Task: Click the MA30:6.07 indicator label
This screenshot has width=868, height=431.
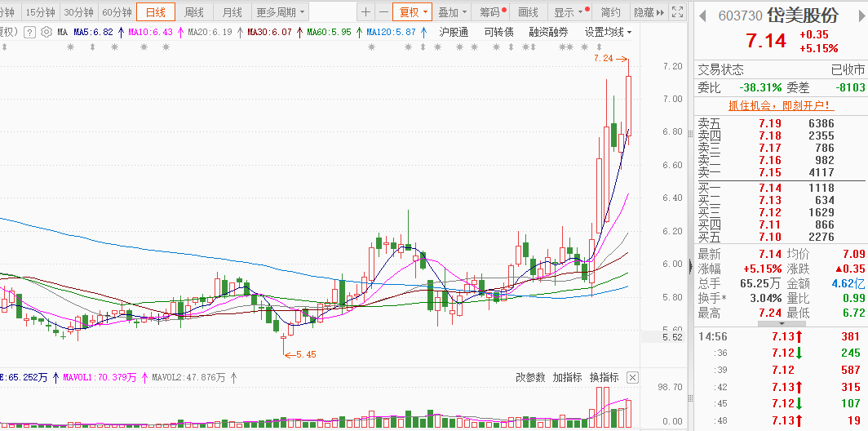Action: click(x=269, y=32)
